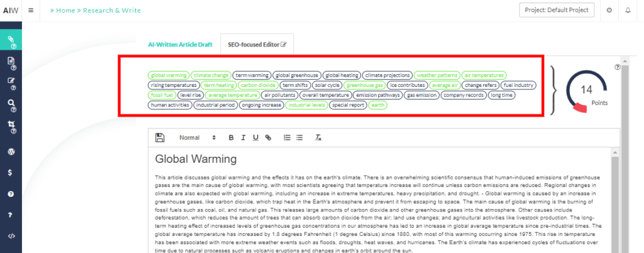This screenshot has width=644, height=253.
Task: Go to Research & Write breadcrumb link
Action: tap(112, 10)
